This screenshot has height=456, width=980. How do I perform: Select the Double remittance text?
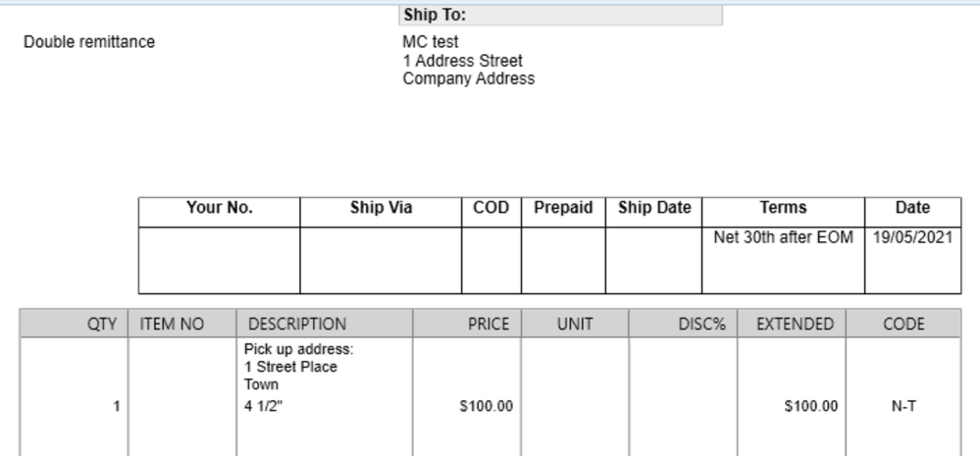pyautogui.click(x=89, y=42)
